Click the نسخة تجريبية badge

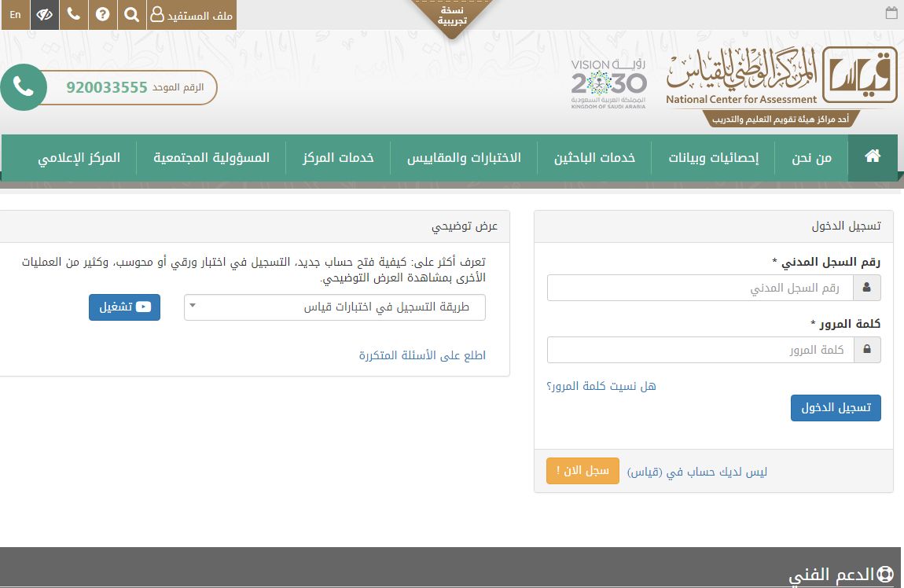[x=452, y=17]
